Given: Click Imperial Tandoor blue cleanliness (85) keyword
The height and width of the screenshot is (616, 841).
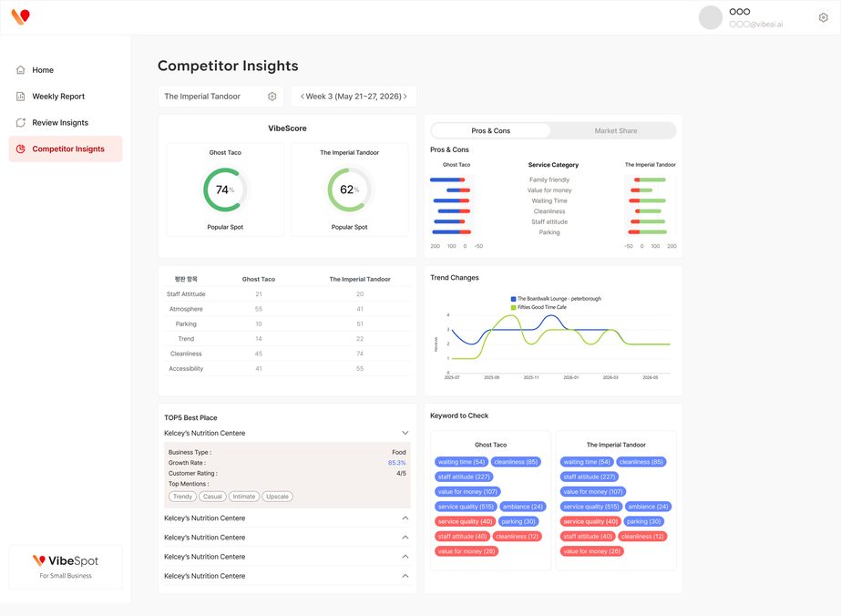Looking at the screenshot, I should click(641, 461).
